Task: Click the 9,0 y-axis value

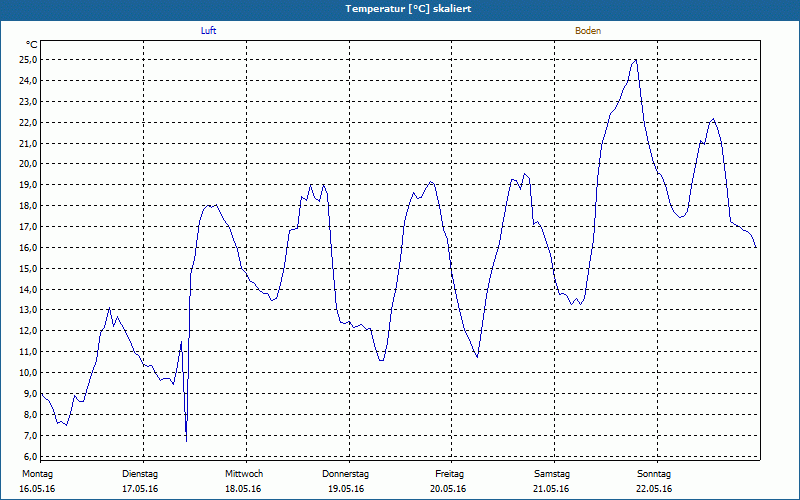Action: [31, 393]
